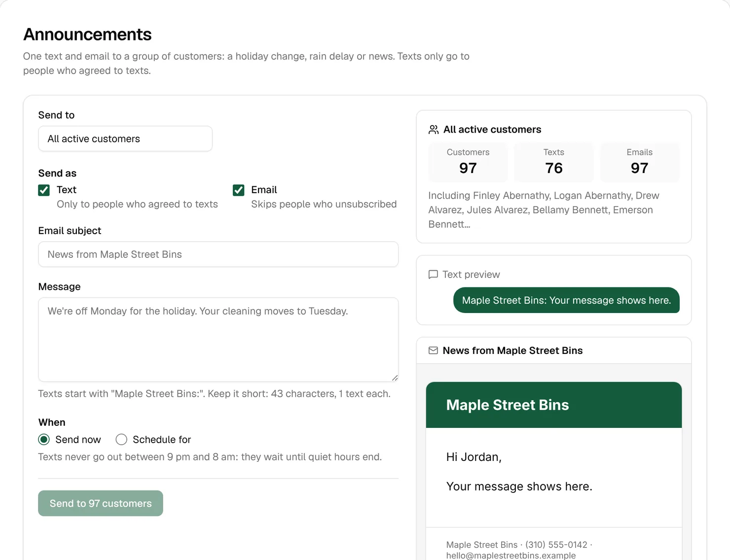Image resolution: width=730 pixels, height=560 pixels.
Task: Click the Texts 76 stat tile
Action: point(554,162)
